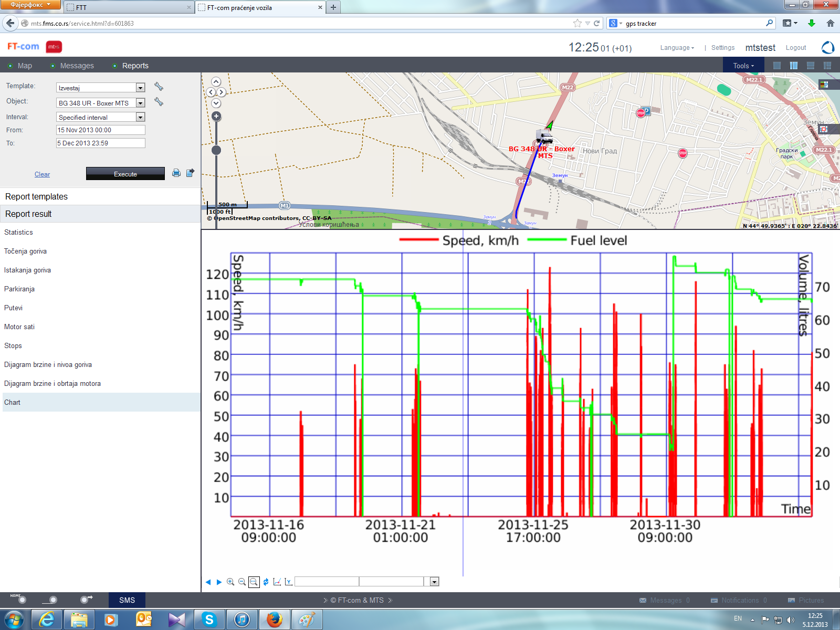
Task: Click the chart zoom out magnifier icon
Action: tap(242, 582)
